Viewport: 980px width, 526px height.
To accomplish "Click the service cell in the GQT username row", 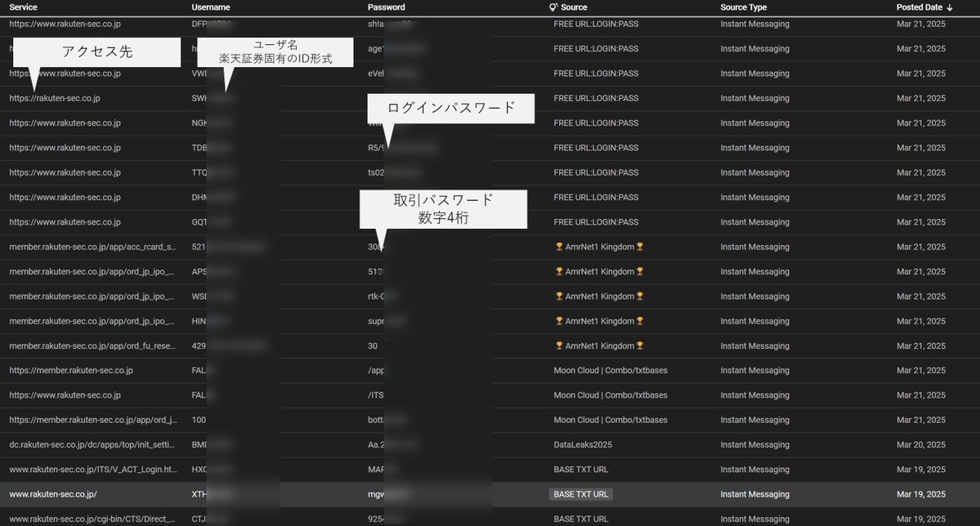I will click(65, 222).
